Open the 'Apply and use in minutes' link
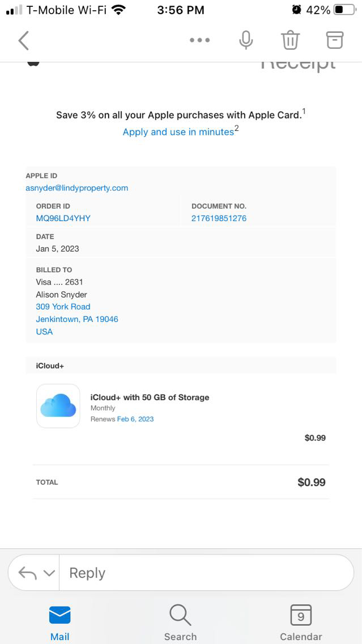The width and height of the screenshot is (362, 644). [178, 132]
